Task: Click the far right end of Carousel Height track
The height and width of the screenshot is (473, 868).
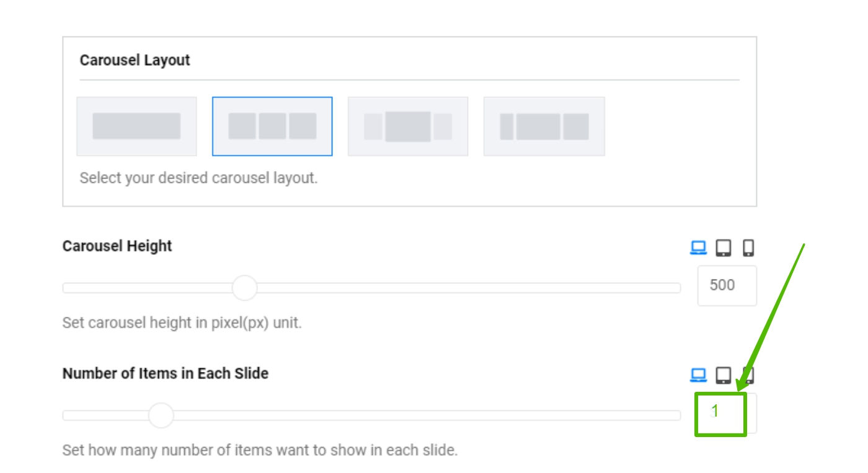Action: (677, 288)
